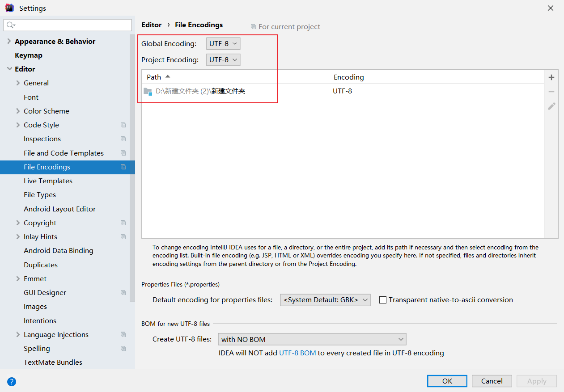Enable Transparent native-to-ascii conversion checkbox
564x392 pixels.
(383, 300)
